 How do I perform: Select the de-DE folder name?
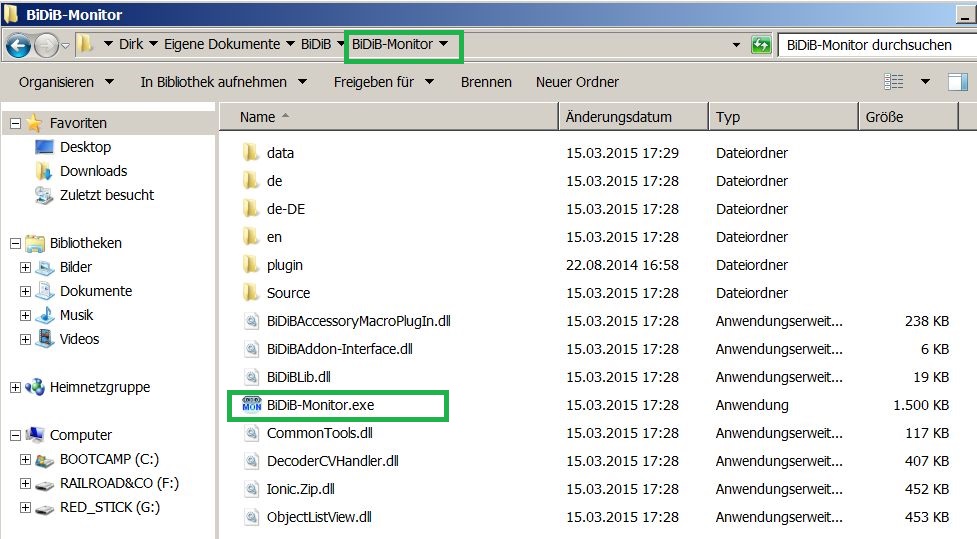(286, 209)
